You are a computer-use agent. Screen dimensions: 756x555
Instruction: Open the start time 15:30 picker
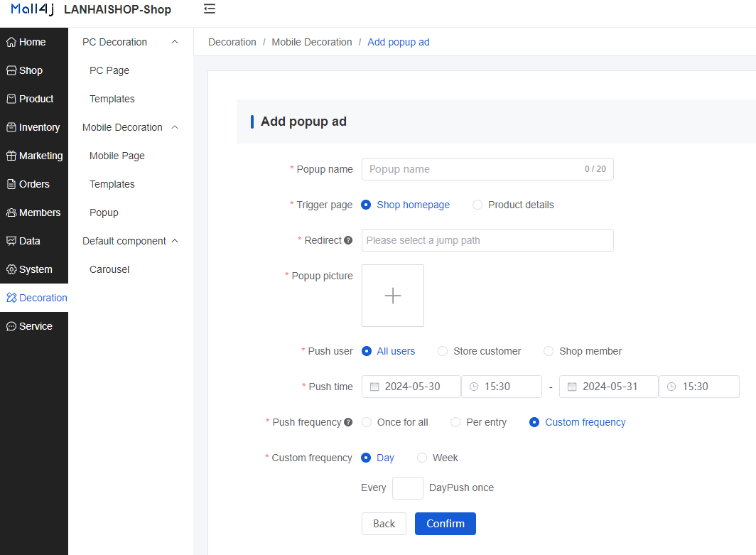502,387
